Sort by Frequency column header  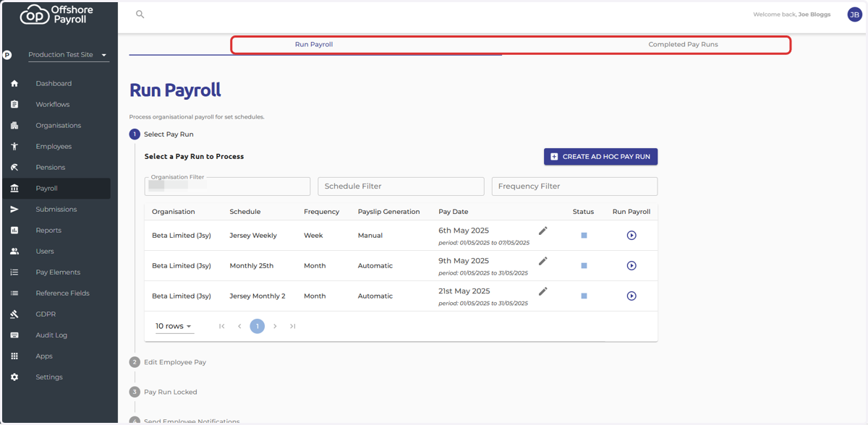click(x=322, y=212)
